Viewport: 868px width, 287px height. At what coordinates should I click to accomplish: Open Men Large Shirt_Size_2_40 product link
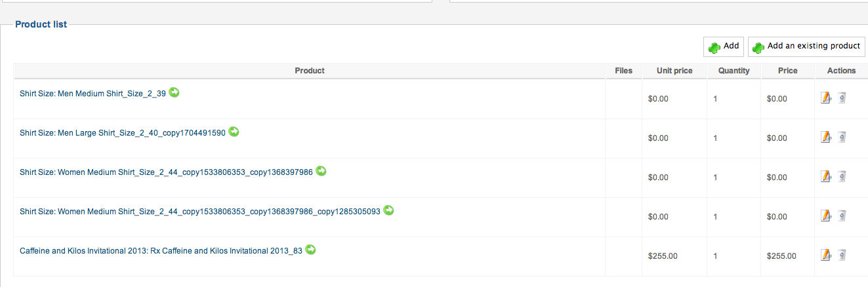tap(123, 133)
